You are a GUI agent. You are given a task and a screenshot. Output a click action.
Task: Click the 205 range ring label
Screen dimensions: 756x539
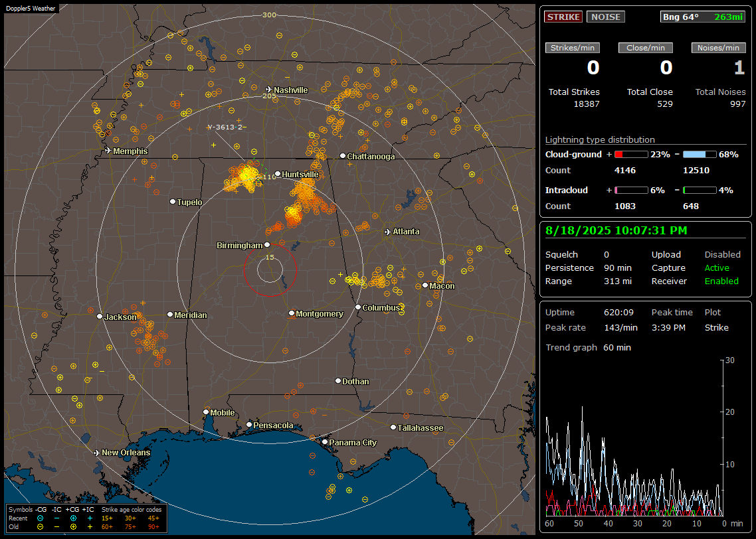pos(269,96)
